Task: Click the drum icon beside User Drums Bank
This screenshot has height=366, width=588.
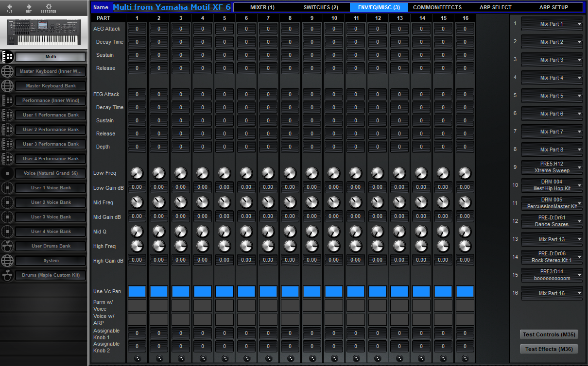Action: 7,246
